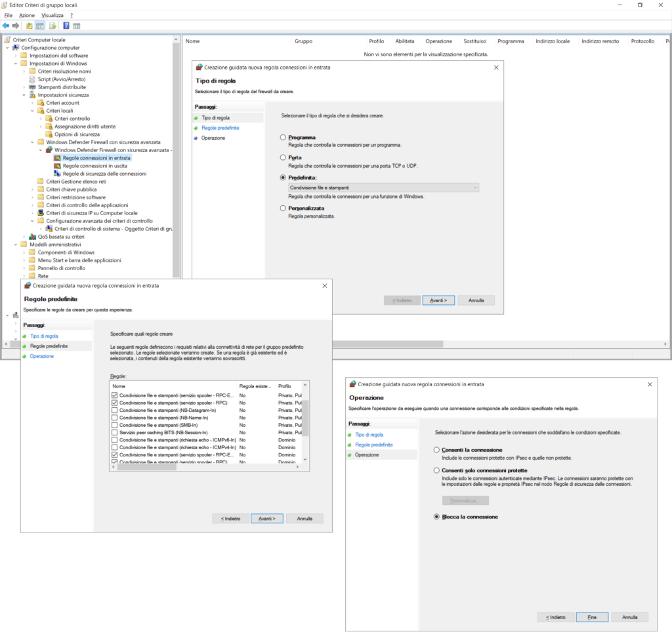Choose Consenti solo connessioni protette option

(436, 470)
